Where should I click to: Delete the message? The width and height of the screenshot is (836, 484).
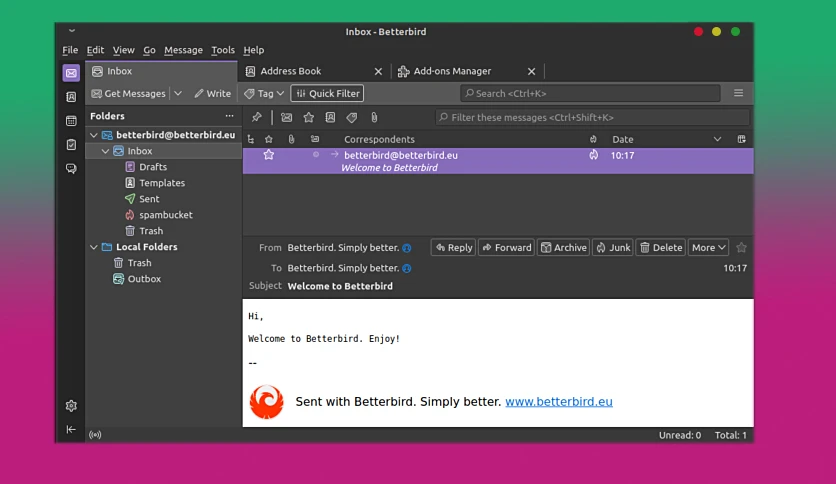click(661, 247)
